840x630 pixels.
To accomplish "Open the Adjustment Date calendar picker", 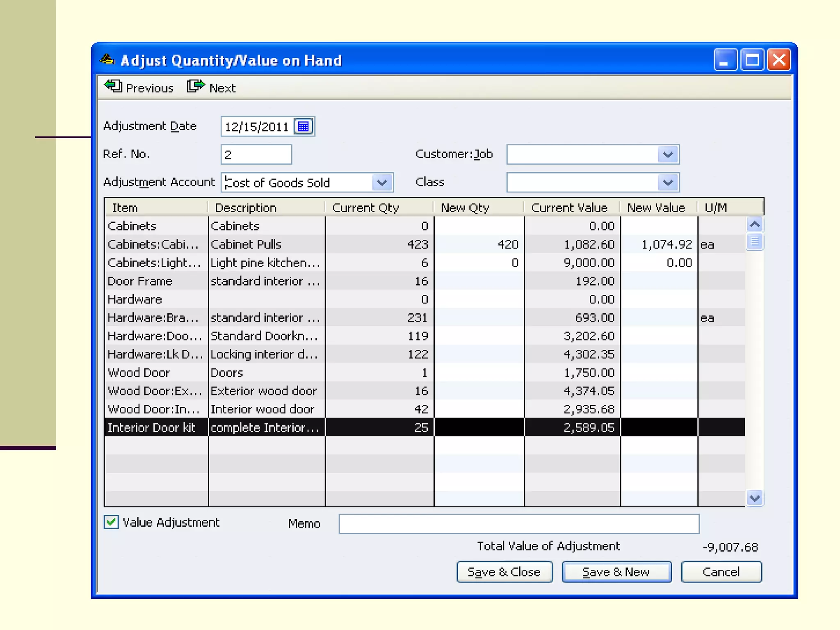I will 304,126.
